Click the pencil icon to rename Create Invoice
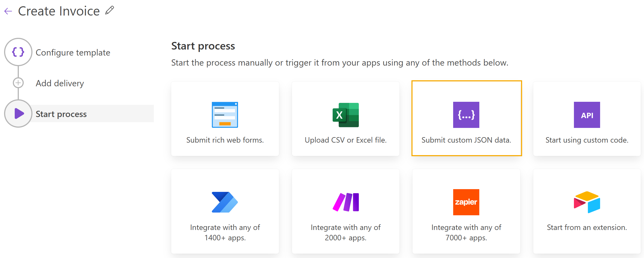644x258 pixels. point(110,10)
